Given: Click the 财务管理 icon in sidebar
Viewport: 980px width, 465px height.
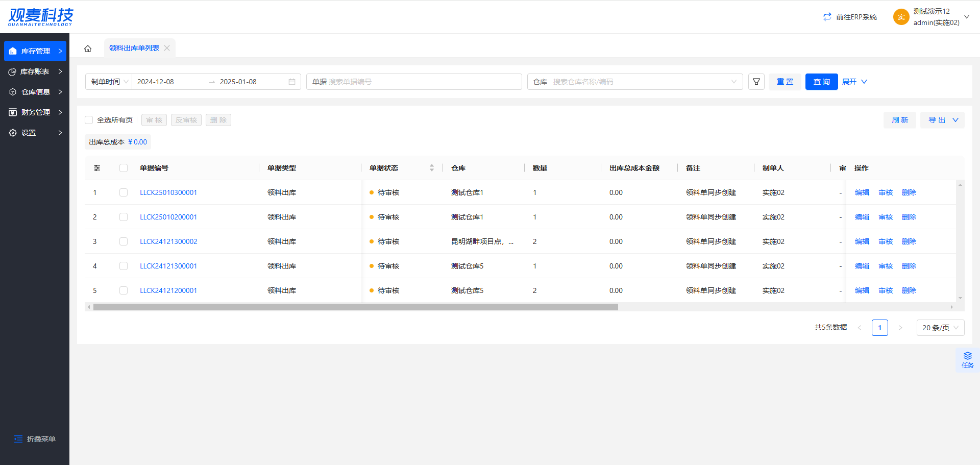Looking at the screenshot, I should coord(13,112).
